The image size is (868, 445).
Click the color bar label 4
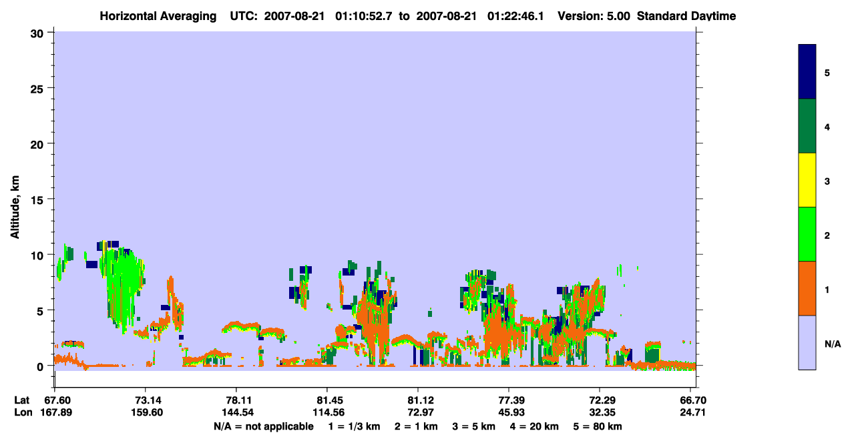[x=827, y=126]
